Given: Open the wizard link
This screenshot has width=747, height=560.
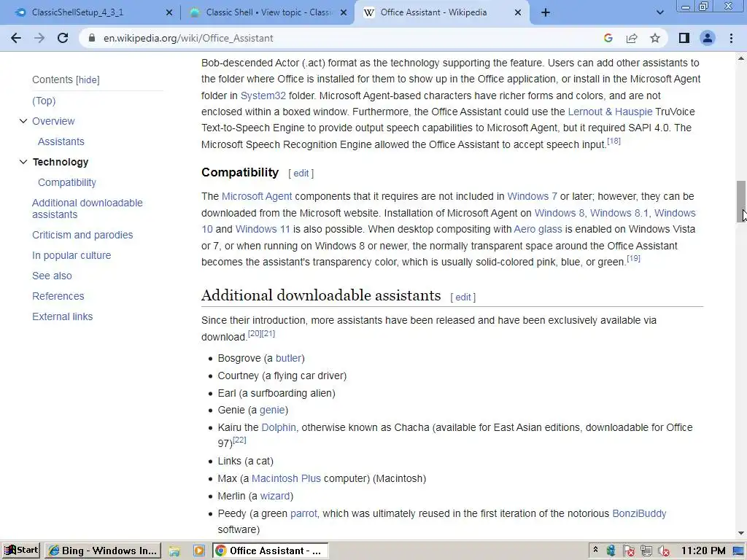Looking at the screenshot, I should [275, 496].
